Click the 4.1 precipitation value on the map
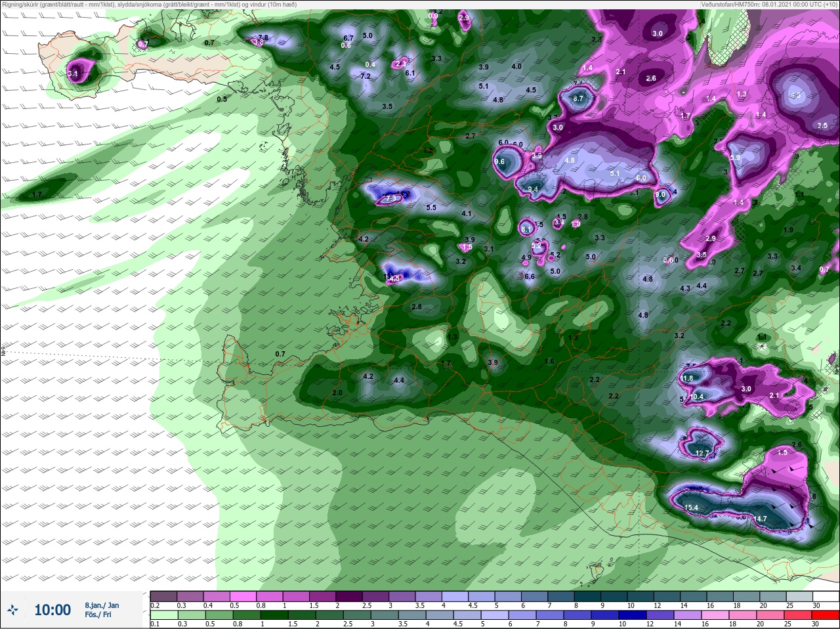The width and height of the screenshot is (840, 629). (x=467, y=213)
